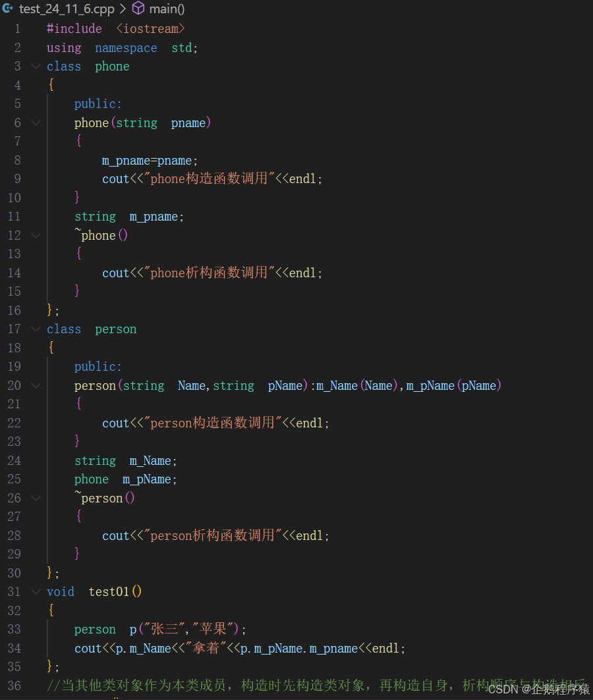The height and width of the screenshot is (700, 593).
Task: Click 'string m_Name;' declaration
Action: (x=125, y=461)
